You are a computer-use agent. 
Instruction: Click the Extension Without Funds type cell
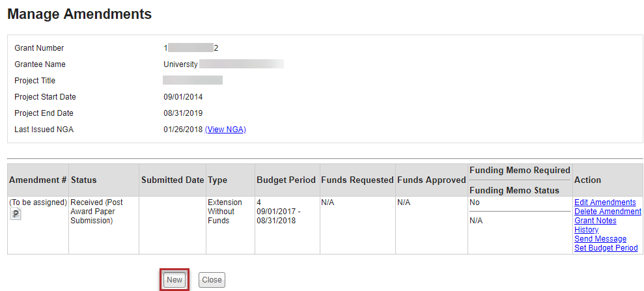(225, 212)
